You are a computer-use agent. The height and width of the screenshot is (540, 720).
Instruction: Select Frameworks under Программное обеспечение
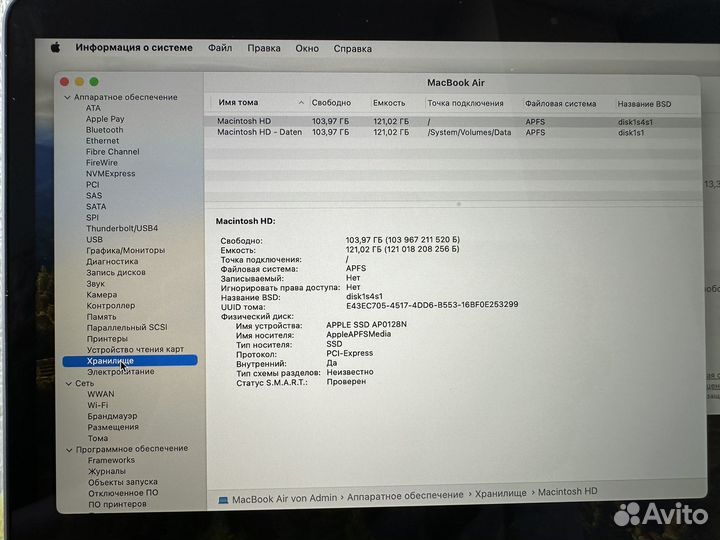click(111, 460)
